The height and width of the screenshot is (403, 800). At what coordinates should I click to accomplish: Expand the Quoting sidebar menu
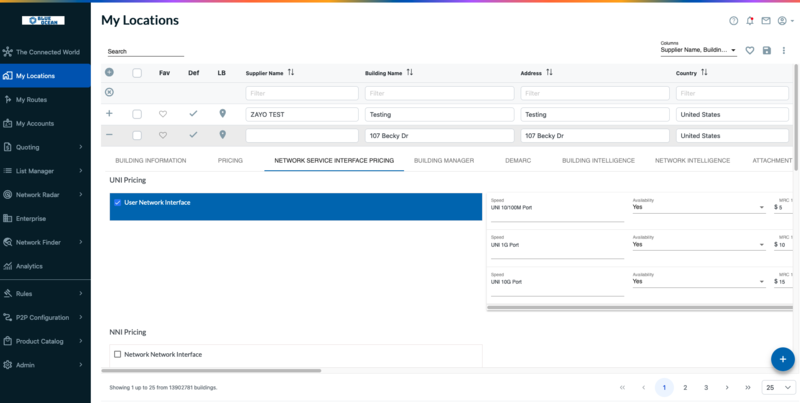point(45,147)
